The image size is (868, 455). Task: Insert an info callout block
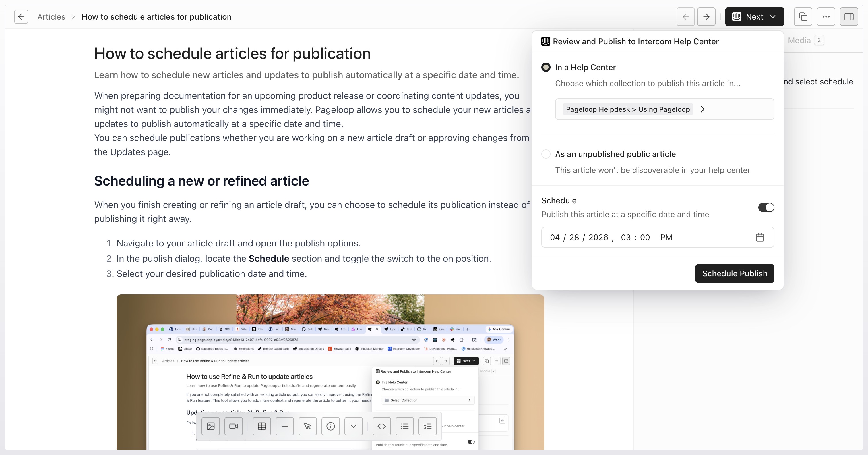pos(331,426)
